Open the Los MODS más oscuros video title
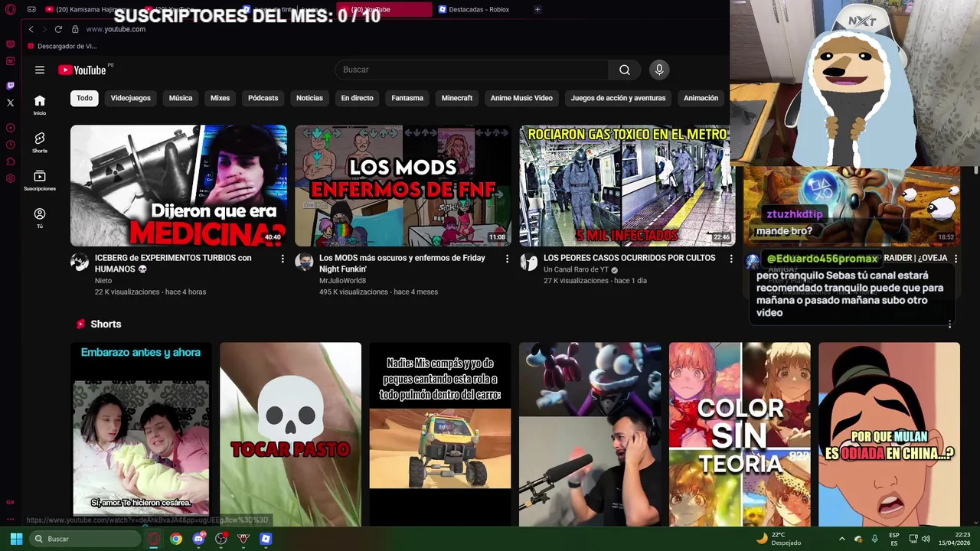This screenshot has width=980, height=551. [402, 263]
